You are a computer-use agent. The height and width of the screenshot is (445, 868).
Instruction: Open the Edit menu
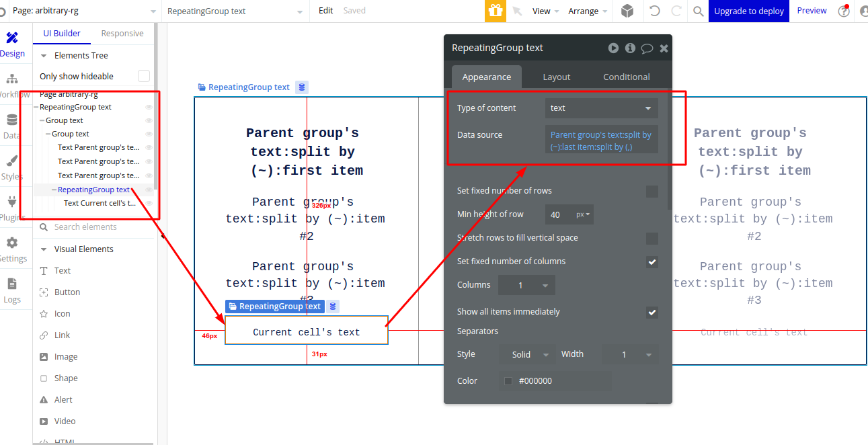coord(326,11)
